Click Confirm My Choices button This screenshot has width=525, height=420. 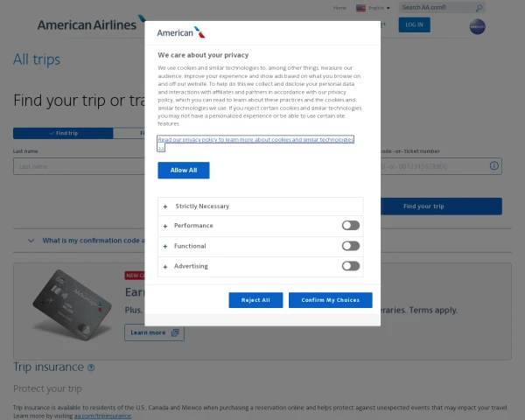coord(330,300)
